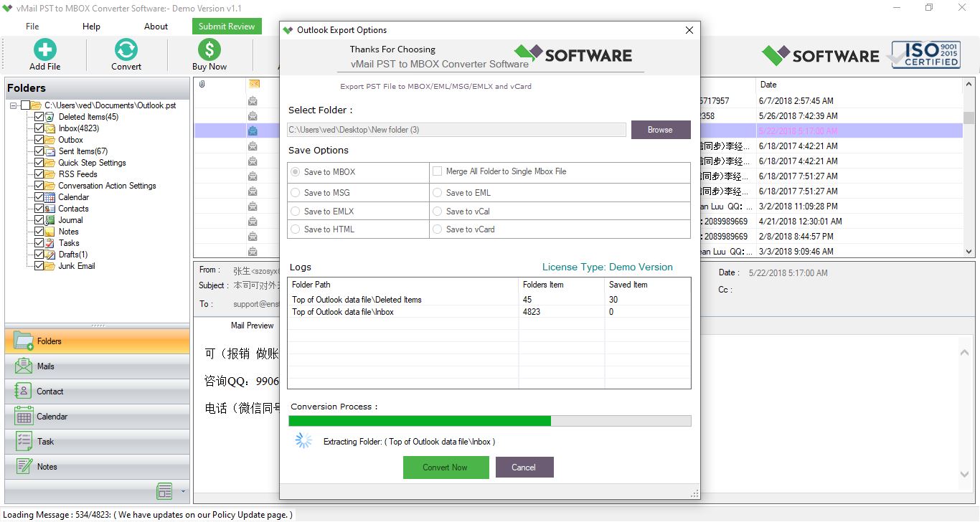Uncheck the Deleted Items(45) folder checkbox
The height and width of the screenshot is (522, 980).
[39, 117]
